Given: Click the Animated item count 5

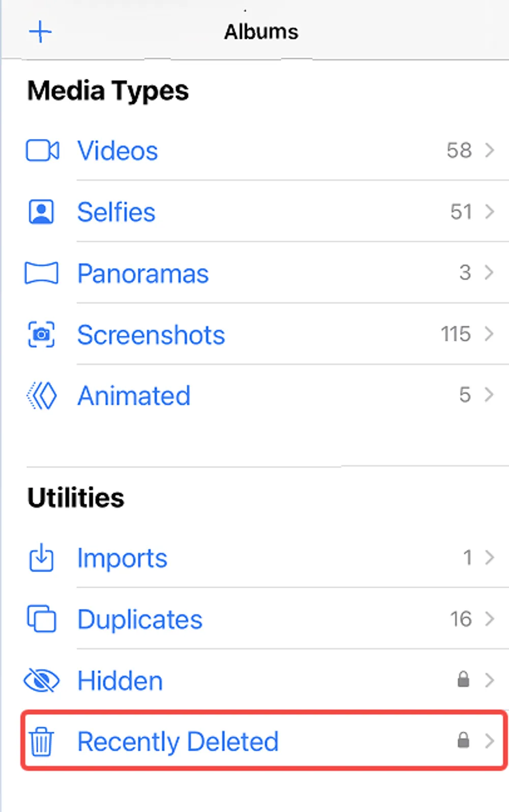Looking at the screenshot, I should coord(465,395).
